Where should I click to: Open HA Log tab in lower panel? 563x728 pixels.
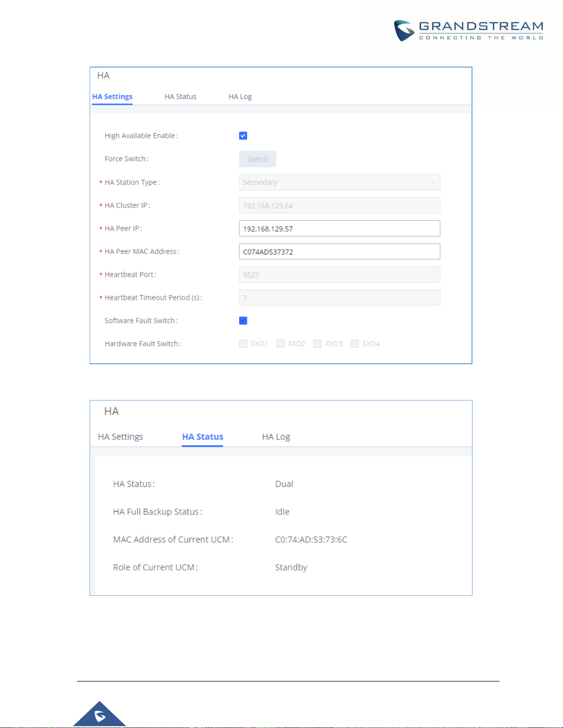click(276, 437)
